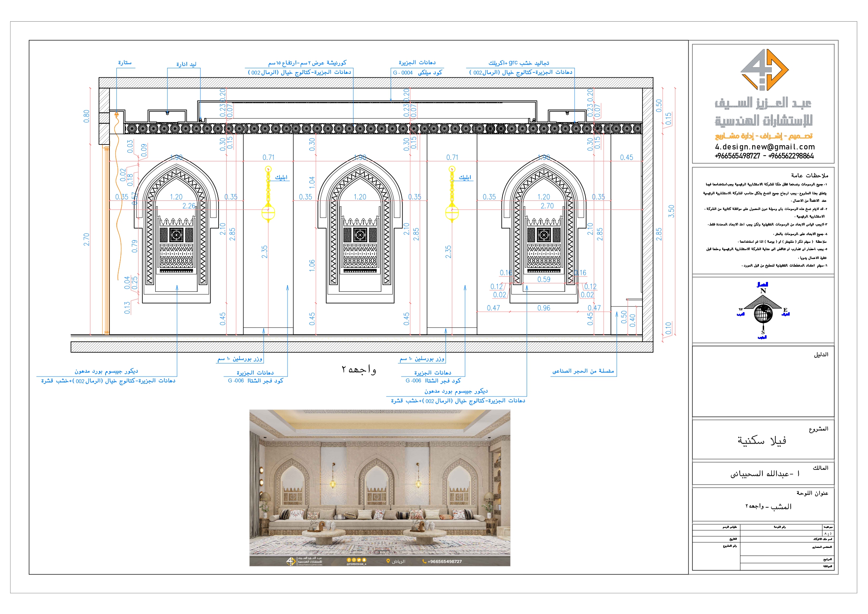The width and height of the screenshot is (868, 614).
Task: Click the interior render perspective image
Action: click(379, 488)
